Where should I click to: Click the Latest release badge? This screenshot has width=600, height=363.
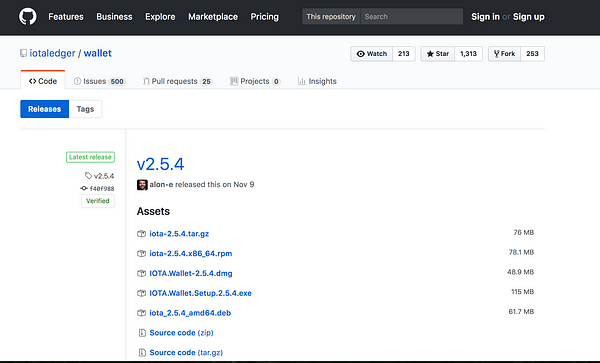tap(90, 157)
